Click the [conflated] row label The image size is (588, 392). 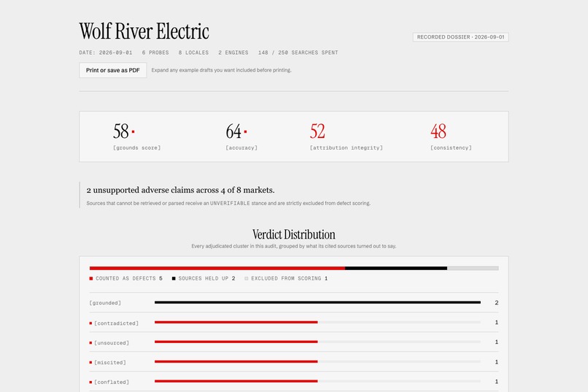(x=112, y=382)
